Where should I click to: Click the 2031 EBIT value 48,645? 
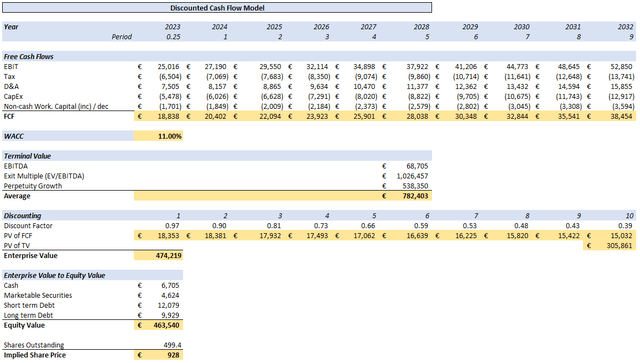pos(569,67)
